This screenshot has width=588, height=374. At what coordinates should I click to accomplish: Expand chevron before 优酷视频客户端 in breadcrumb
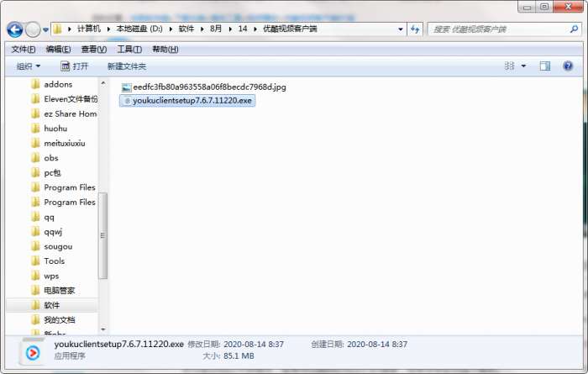[x=255, y=29]
